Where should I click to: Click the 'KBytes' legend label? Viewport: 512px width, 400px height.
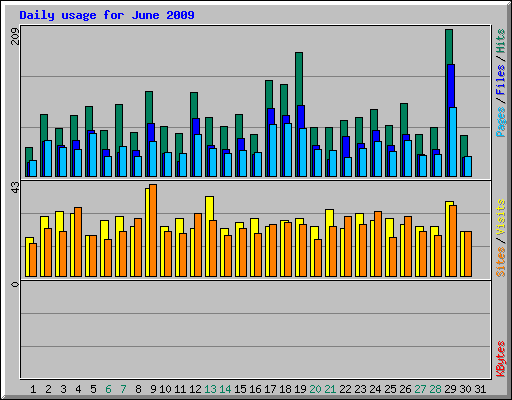pos(500,359)
